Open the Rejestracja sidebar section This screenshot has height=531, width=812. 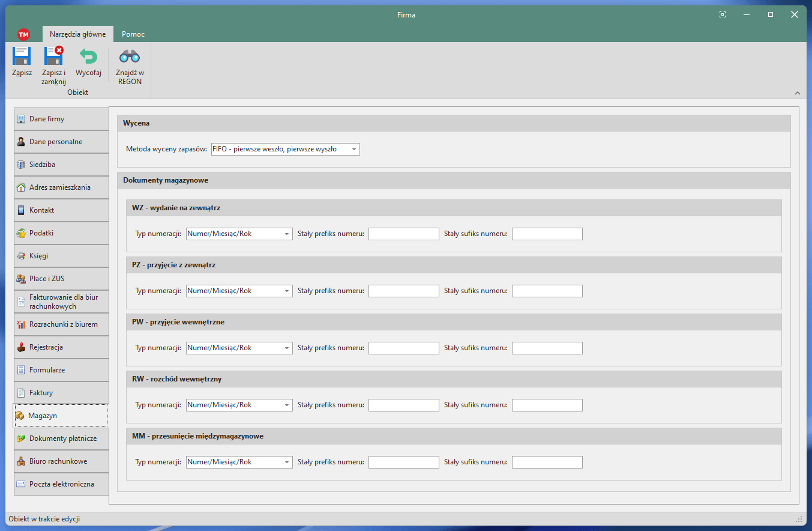click(61, 347)
